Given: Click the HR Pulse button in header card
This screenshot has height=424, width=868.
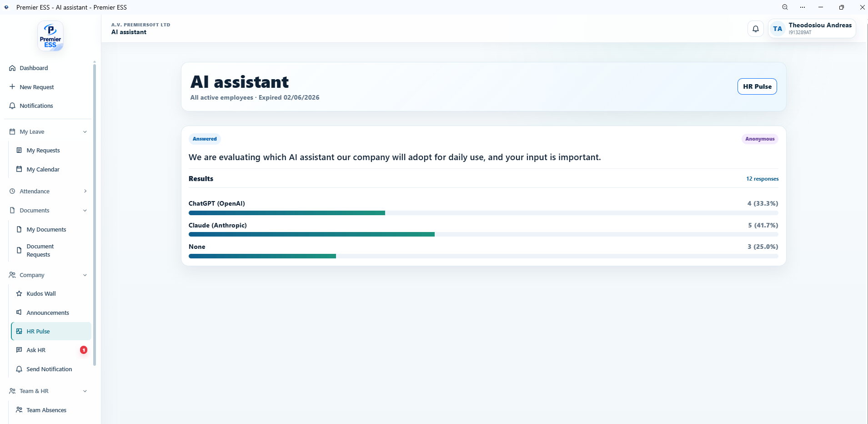Looking at the screenshot, I should point(757,86).
